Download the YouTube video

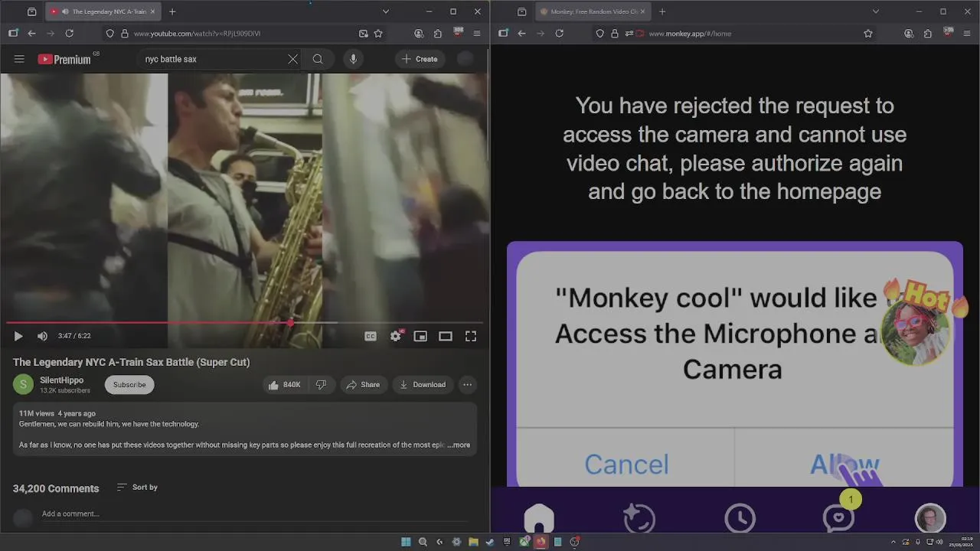pyautogui.click(x=423, y=385)
